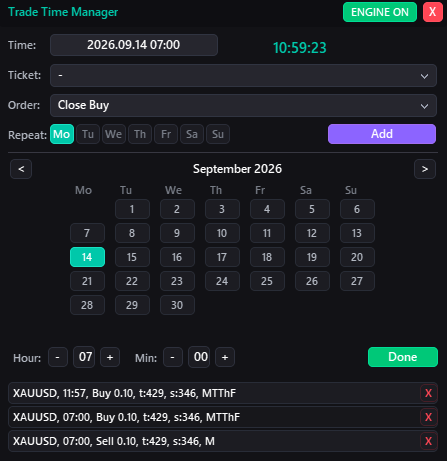This screenshot has height=461, width=447.
Task: Open the Ticket dropdown
Action: (243, 76)
